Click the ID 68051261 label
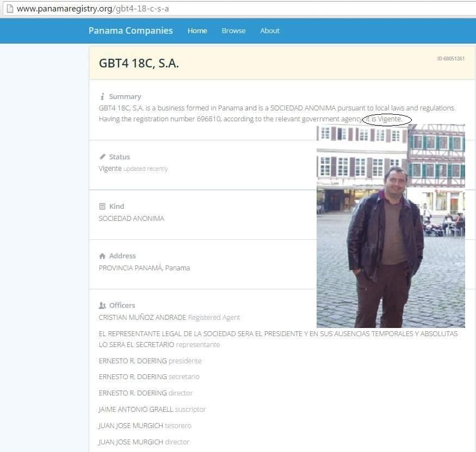This screenshot has width=476, height=452. 450,59
